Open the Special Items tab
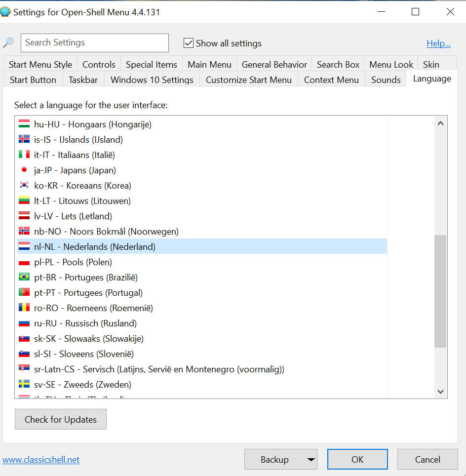 tap(152, 64)
